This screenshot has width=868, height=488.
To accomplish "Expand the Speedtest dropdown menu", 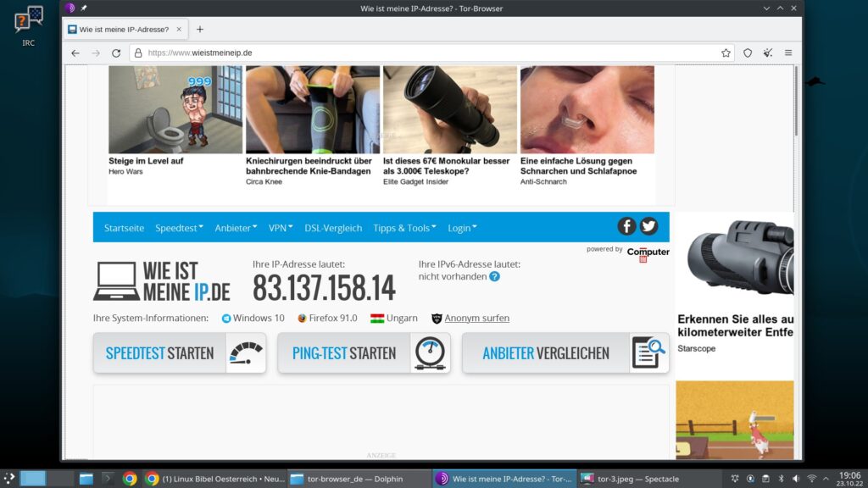I will click(180, 228).
